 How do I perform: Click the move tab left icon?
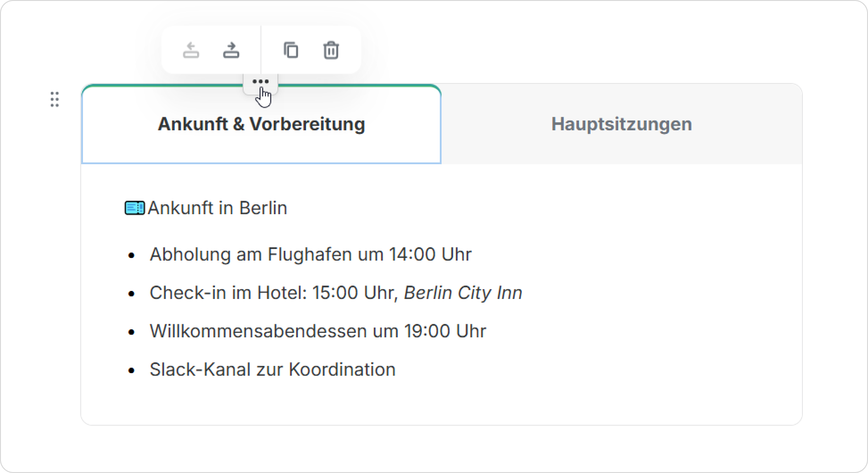191,50
